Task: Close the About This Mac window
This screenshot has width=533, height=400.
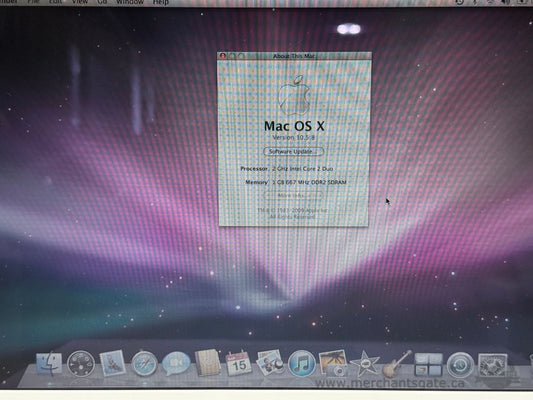Action: [x=223, y=56]
